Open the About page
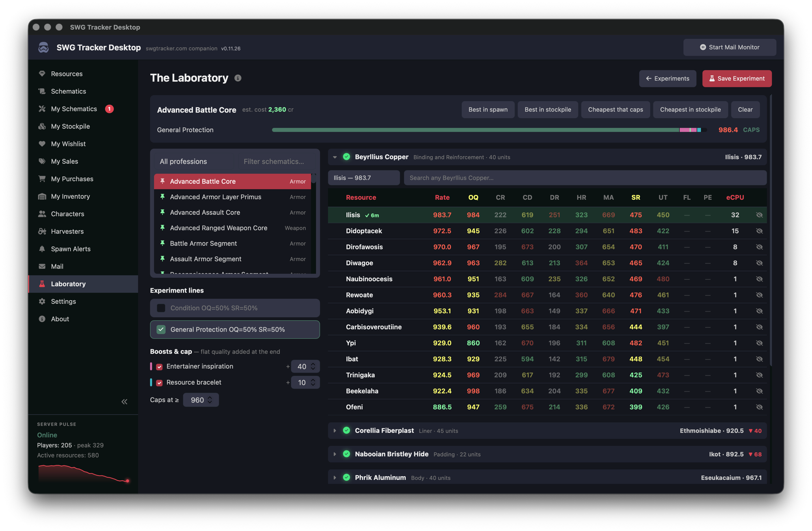812x531 pixels. [83, 319]
